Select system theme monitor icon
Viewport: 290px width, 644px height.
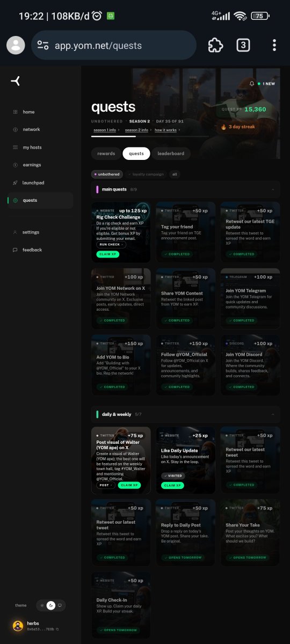pos(60,605)
